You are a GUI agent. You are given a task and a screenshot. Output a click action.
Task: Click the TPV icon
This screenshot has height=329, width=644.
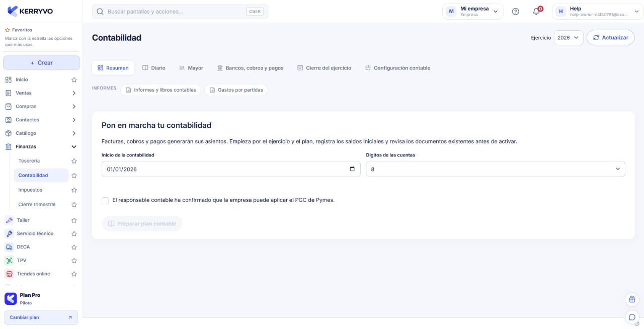coord(9,261)
